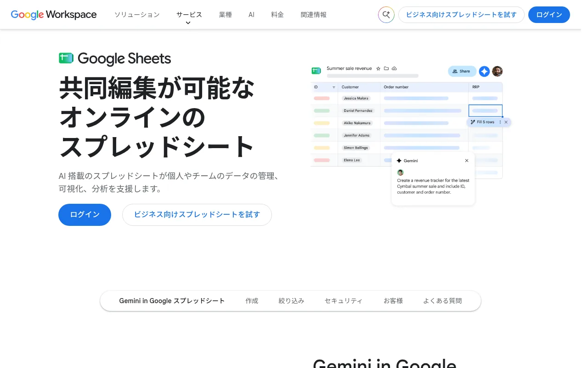Viewport: 588px width, 368px height.
Task: Open the Fill 5 rows options menu
Action: click(500, 122)
